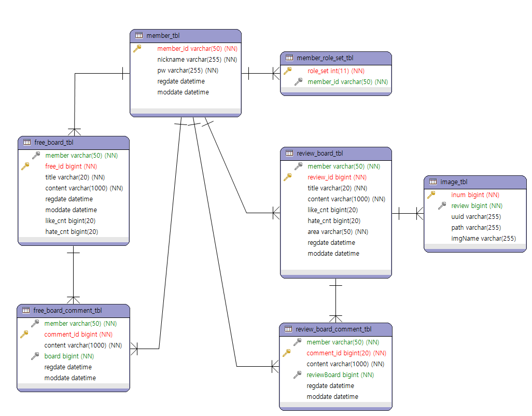Viewport: 532px width, 416px height.
Task: Click the table icon of member_role_set_tbl
Action: pos(289,58)
